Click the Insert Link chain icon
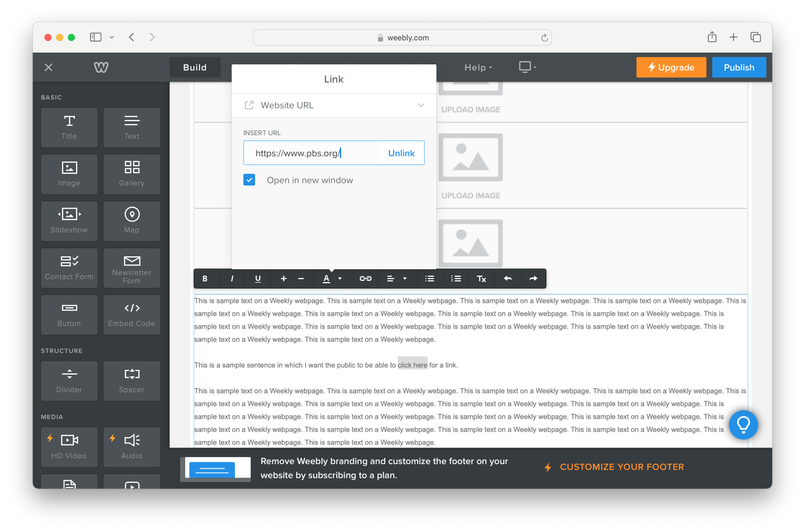Screen dimensions: 805x532 [365, 278]
